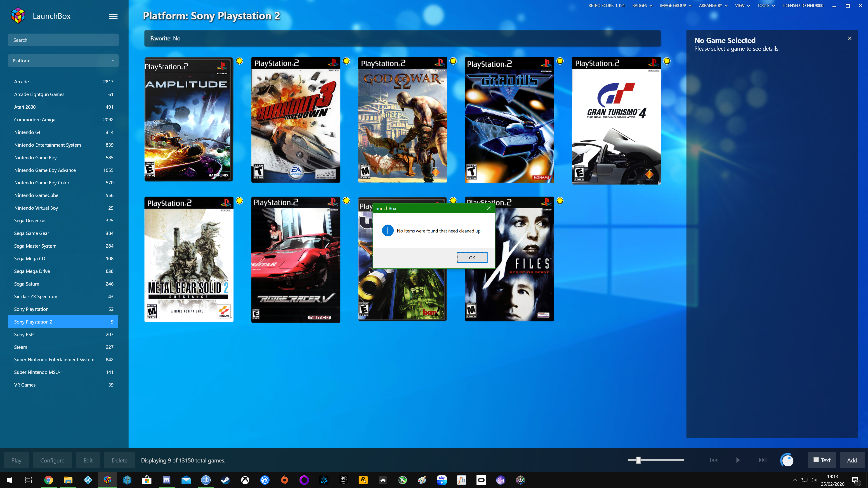Open Epic Games Launcher from taskbar
This screenshot has width=868, height=488.
pyautogui.click(x=343, y=480)
